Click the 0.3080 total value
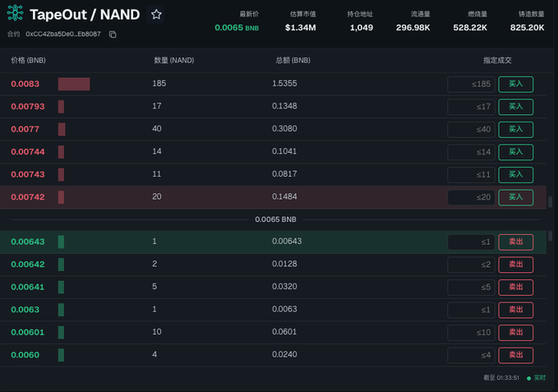 (284, 129)
